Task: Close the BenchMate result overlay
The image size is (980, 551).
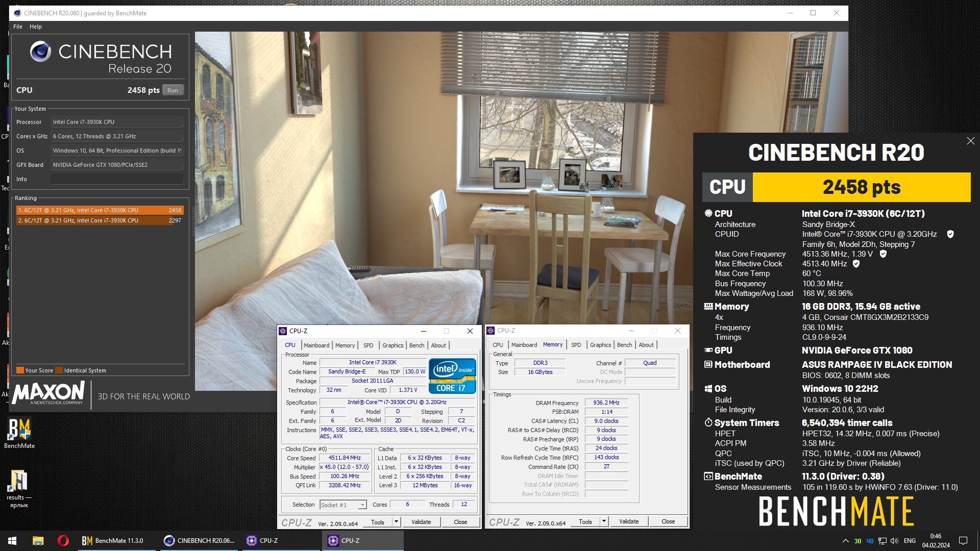Action: coord(970,141)
